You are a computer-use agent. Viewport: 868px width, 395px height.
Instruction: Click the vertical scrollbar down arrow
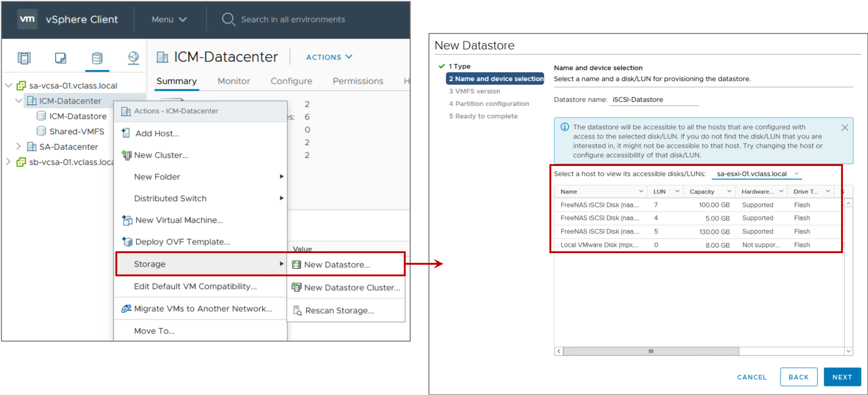pyautogui.click(x=849, y=351)
